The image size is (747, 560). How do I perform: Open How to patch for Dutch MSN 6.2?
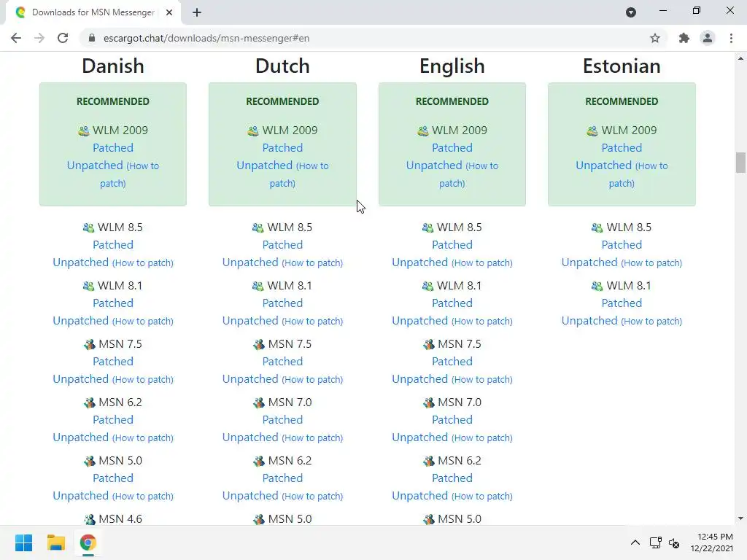click(x=312, y=496)
